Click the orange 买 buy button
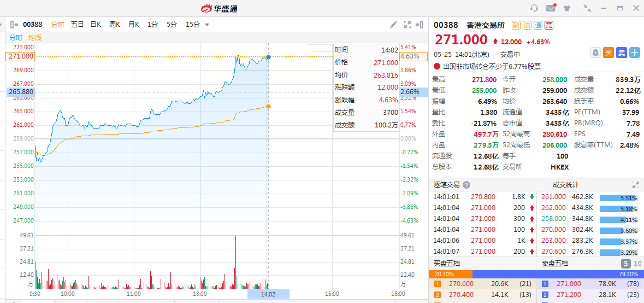Screen dimensions: 644x303 (608, 53)
